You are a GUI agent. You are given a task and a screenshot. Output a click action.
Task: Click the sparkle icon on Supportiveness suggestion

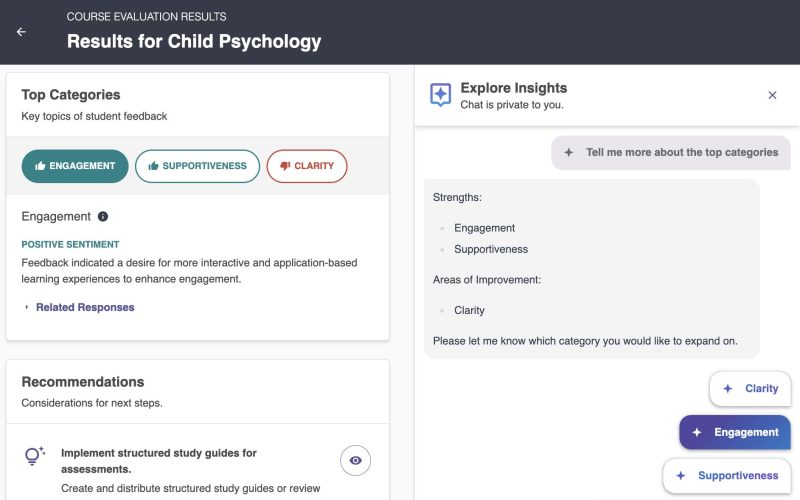pos(681,476)
